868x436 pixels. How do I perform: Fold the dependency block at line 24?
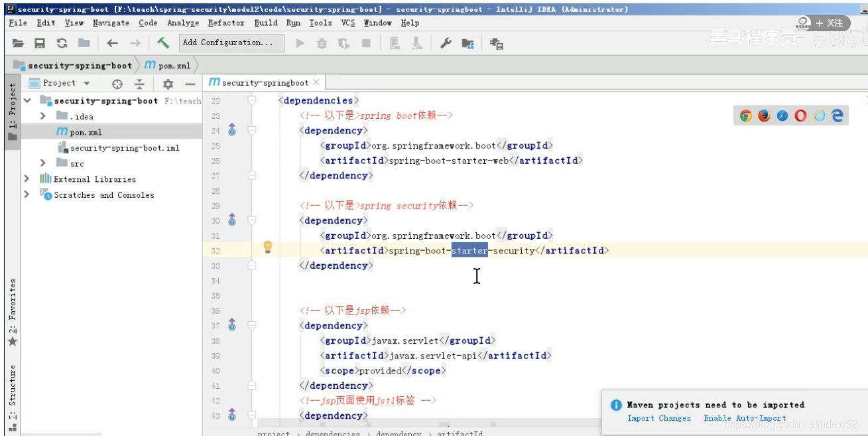[251, 130]
